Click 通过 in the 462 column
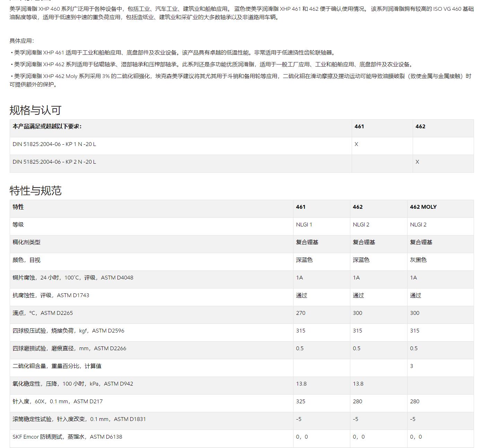 [x=358, y=295]
